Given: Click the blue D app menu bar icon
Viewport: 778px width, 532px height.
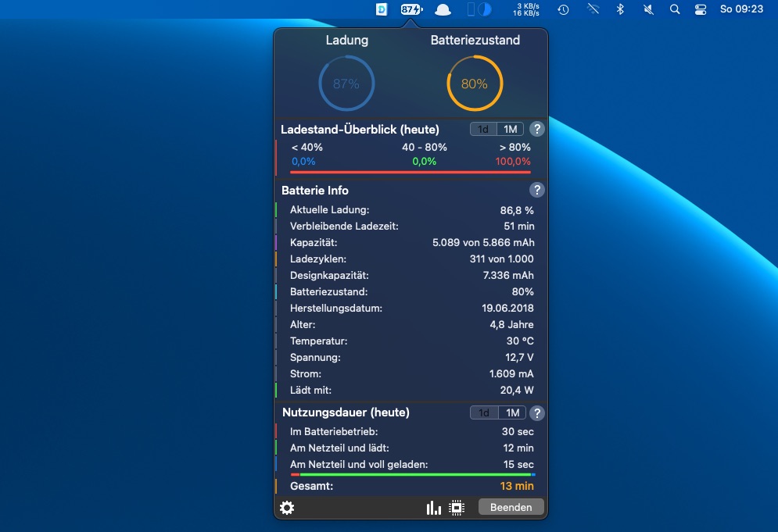Looking at the screenshot, I should (x=382, y=9).
